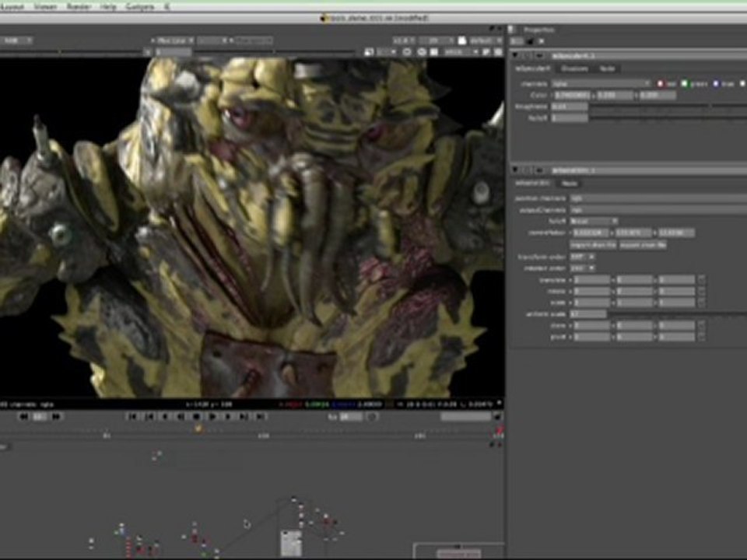Open the 2D view mode dropdown
The width and height of the screenshot is (747, 560).
pos(437,41)
